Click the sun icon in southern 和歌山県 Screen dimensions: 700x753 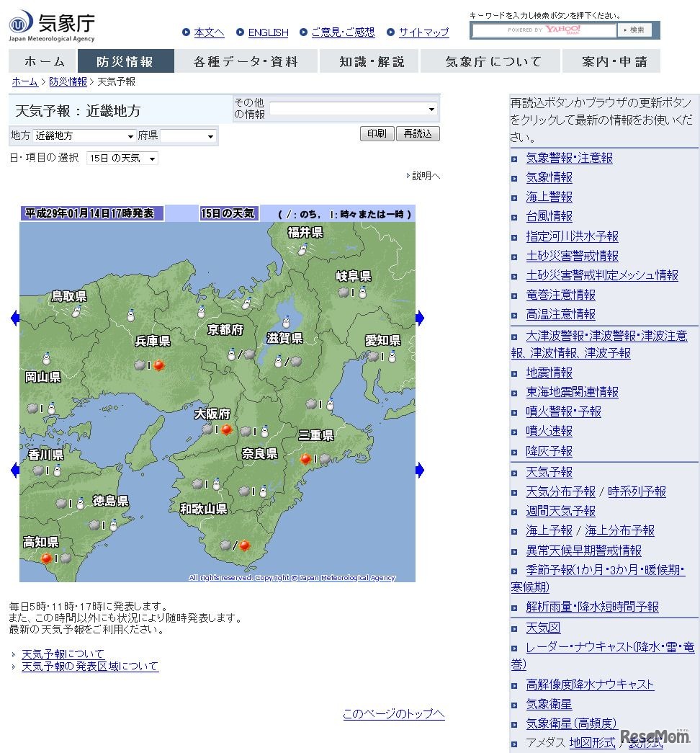pyautogui.click(x=244, y=545)
